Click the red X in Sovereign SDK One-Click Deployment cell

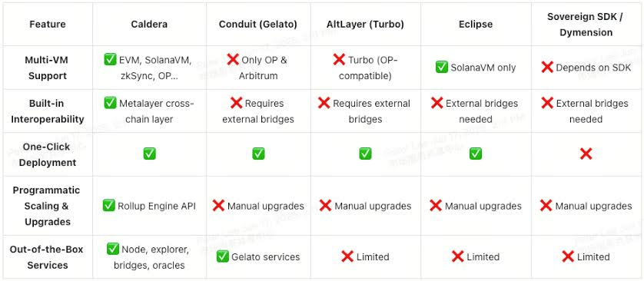tap(586, 154)
